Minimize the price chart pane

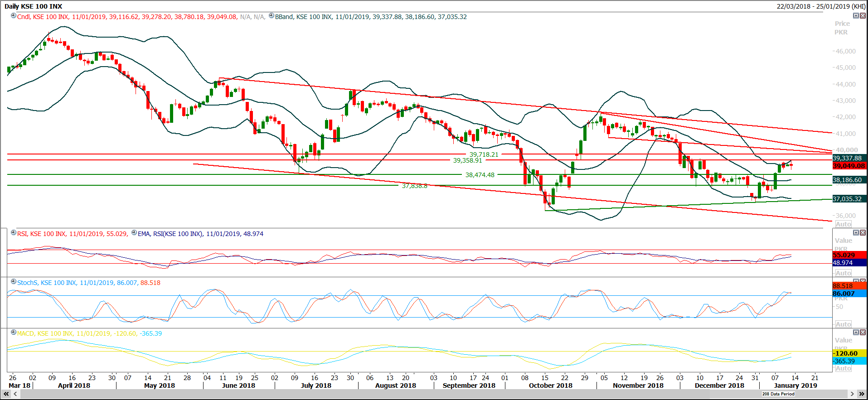[856, 16]
